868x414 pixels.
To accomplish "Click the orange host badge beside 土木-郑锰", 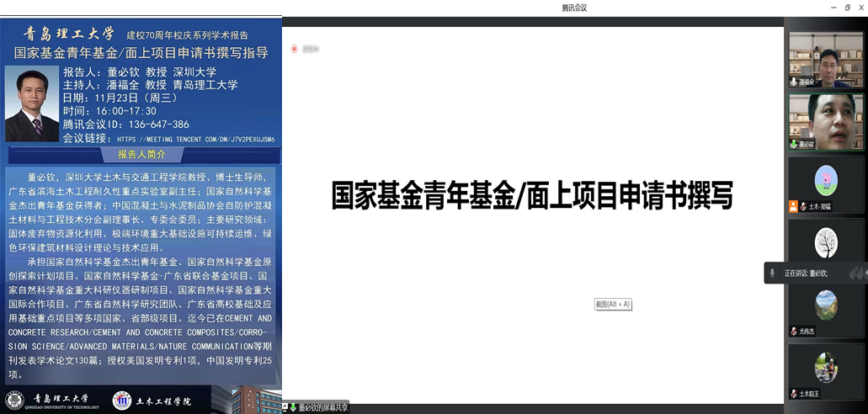I will coord(793,206).
